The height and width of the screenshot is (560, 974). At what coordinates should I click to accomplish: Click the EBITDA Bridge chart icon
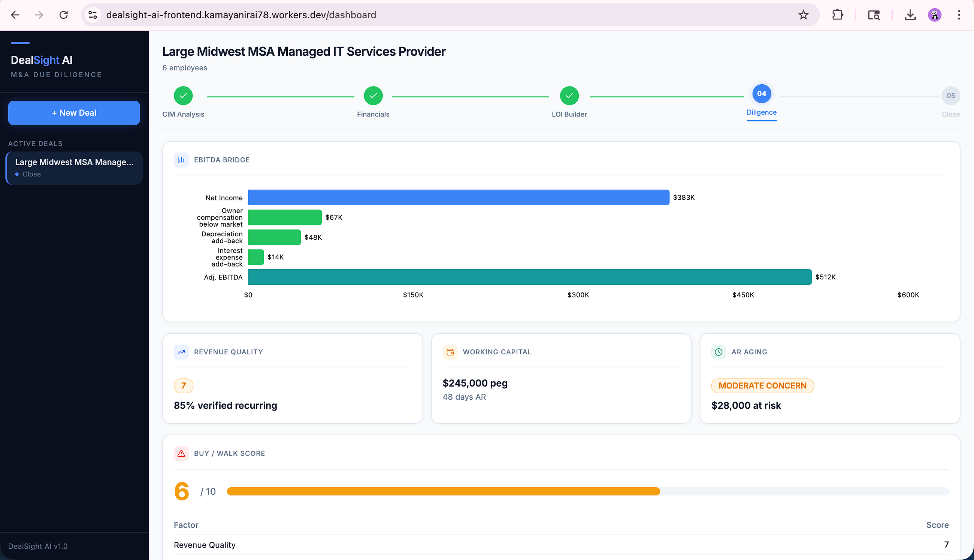click(x=181, y=160)
